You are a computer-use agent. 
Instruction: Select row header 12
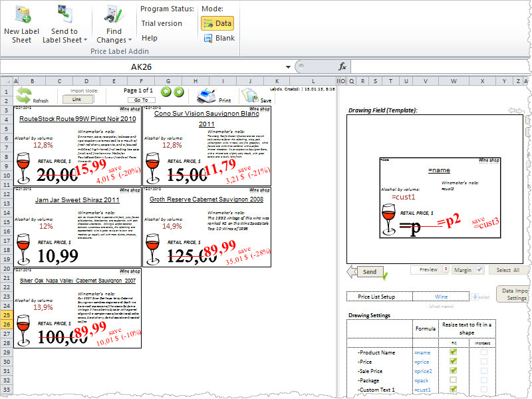coord(7,194)
